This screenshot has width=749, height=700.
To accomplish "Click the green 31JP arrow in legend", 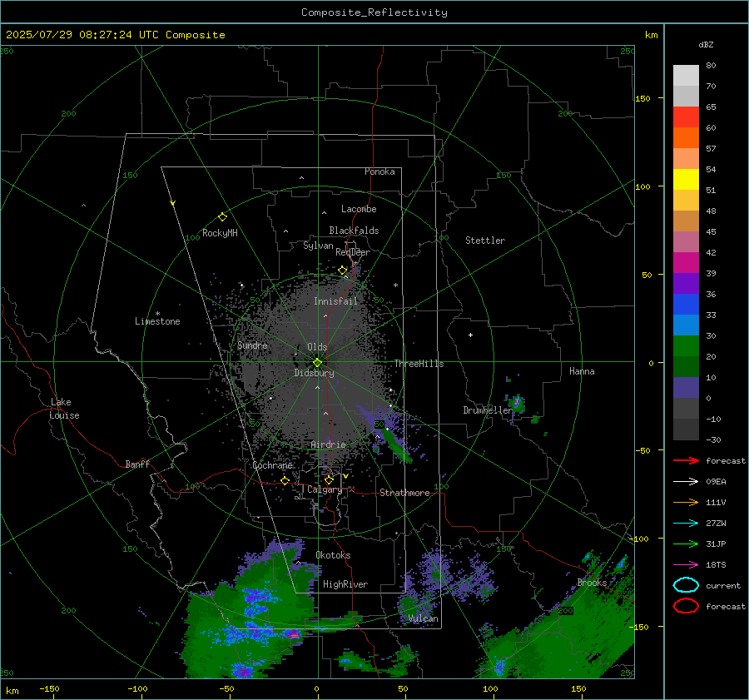I will pyautogui.click(x=686, y=544).
